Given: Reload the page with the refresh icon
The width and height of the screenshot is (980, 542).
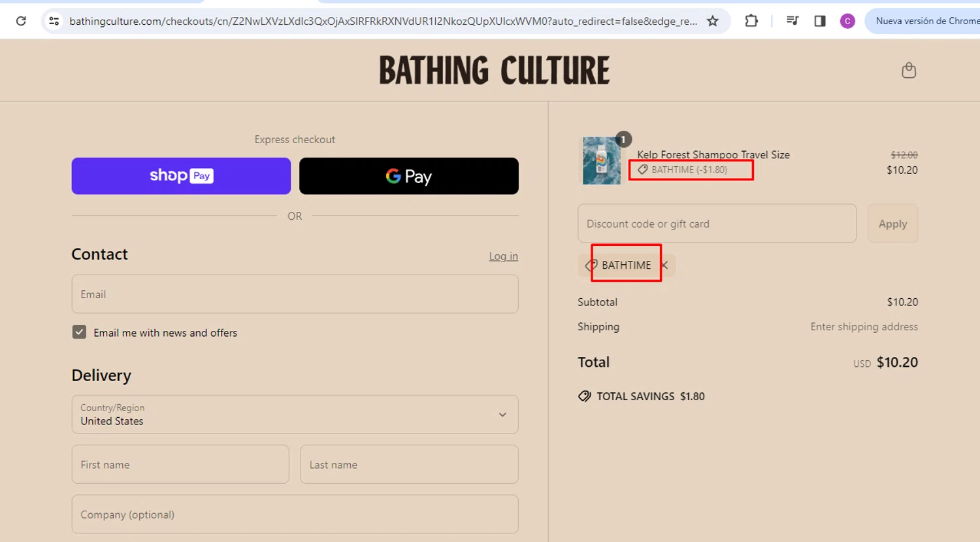Looking at the screenshot, I should coord(21,21).
